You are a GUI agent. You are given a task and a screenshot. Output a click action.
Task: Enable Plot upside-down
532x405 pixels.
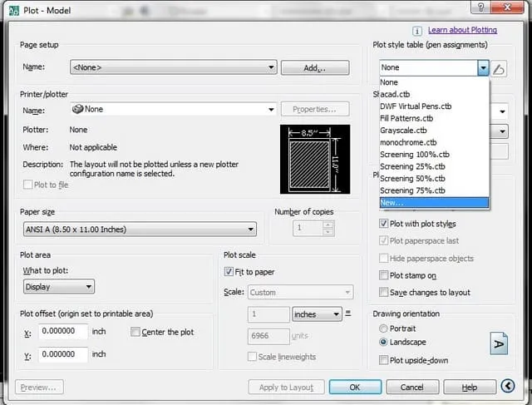(383, 360)
